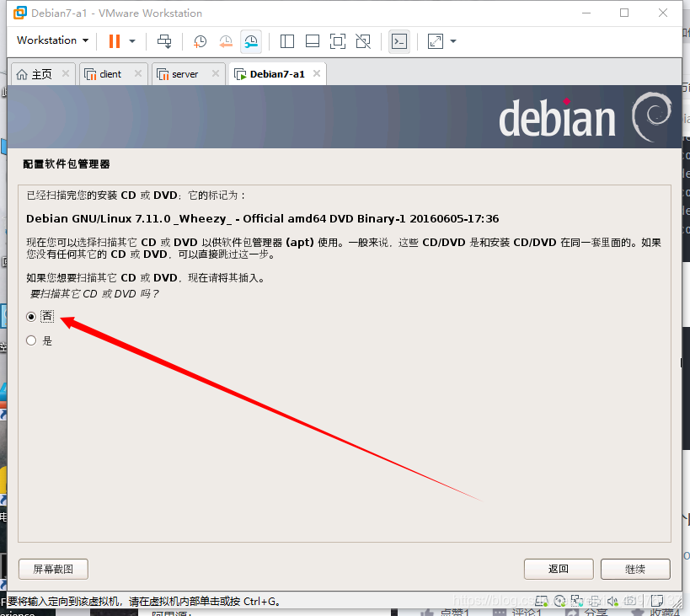Open the snapshot manager icon
Screen dimensions: 690x616
tap(251, 41)
